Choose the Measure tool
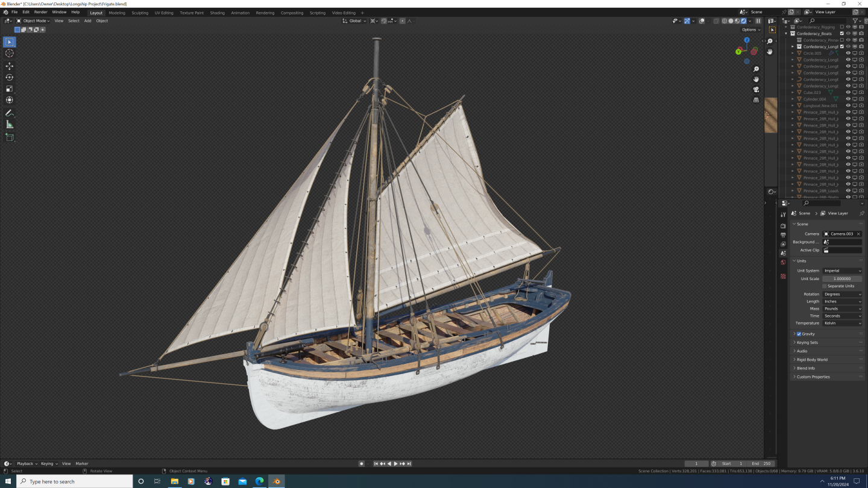 click(10, 125)
